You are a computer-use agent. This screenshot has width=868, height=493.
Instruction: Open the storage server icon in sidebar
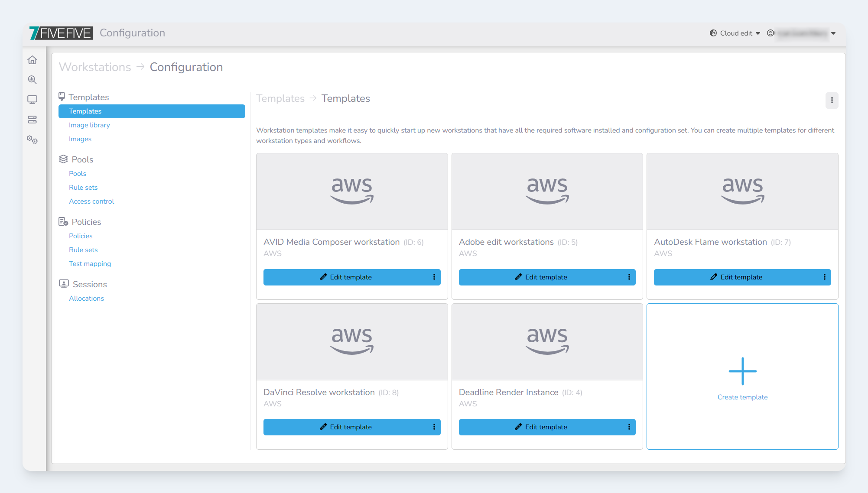tap(33, 120)
